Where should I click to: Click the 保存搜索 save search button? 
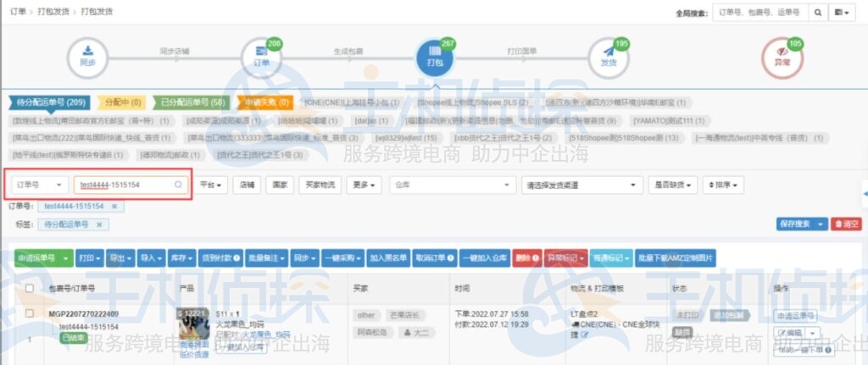(x=795, y=224)
